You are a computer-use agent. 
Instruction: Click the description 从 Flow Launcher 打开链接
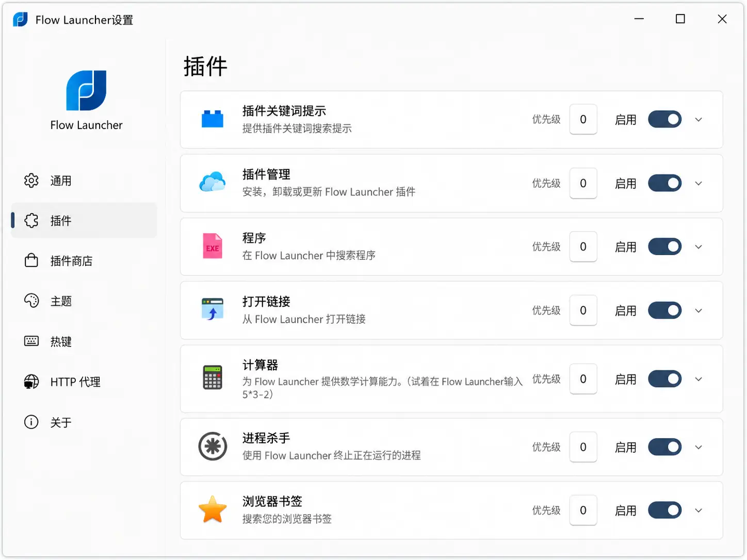coord(304,319)
